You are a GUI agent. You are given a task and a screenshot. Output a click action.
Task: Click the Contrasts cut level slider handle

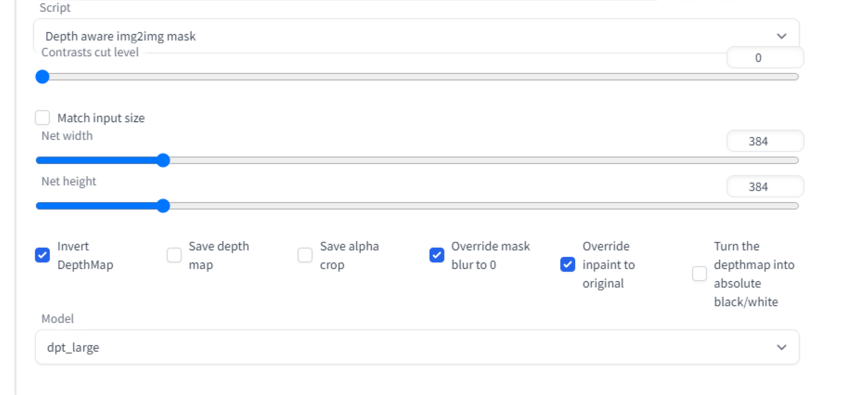point(42,77)
